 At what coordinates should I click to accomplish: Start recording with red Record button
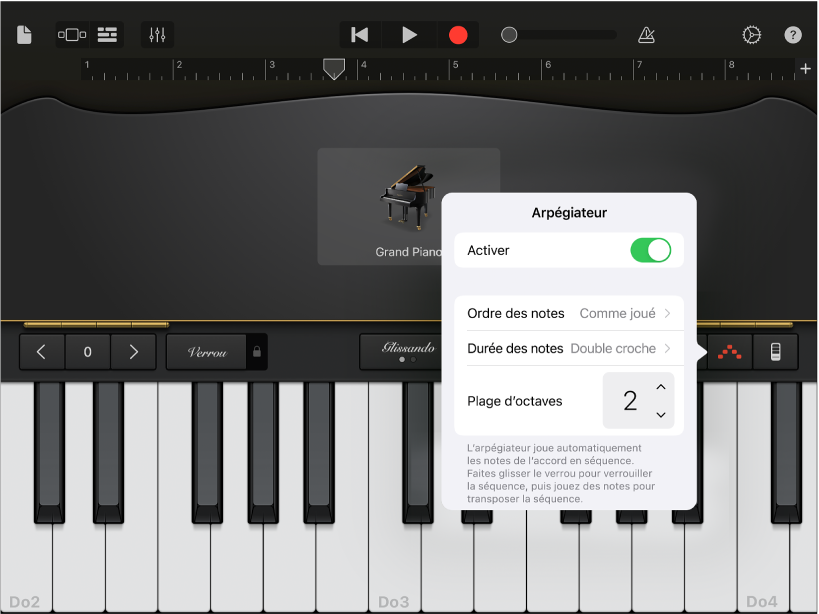[x=458, y=35]
